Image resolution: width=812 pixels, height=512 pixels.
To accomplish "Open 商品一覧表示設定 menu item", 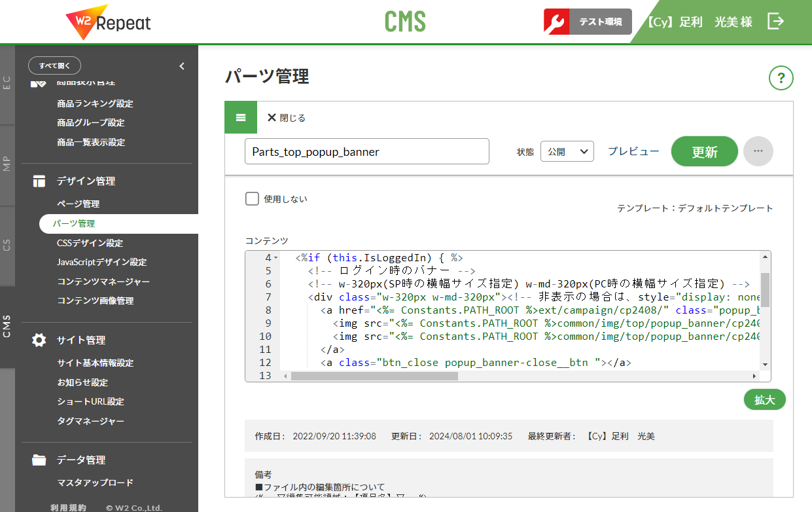I will (x=90, y=142).
